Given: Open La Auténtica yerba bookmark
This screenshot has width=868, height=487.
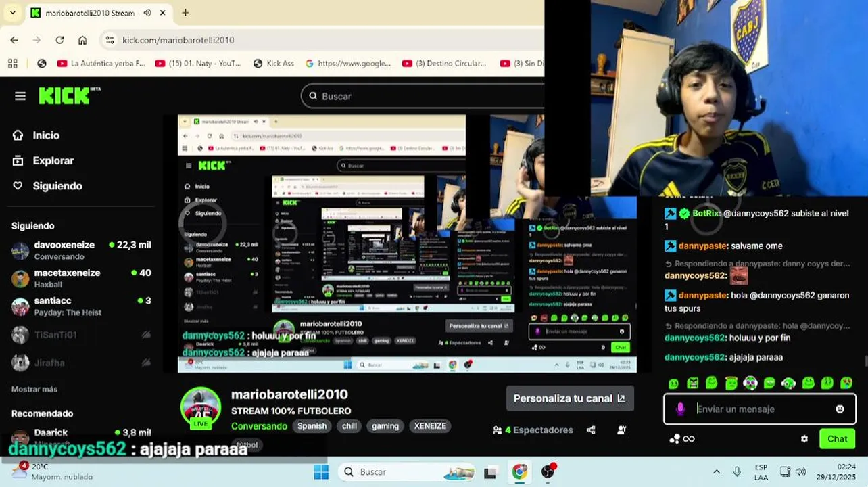Looking at the screenshot, I should pyautogui.click(x=101, y=63).
